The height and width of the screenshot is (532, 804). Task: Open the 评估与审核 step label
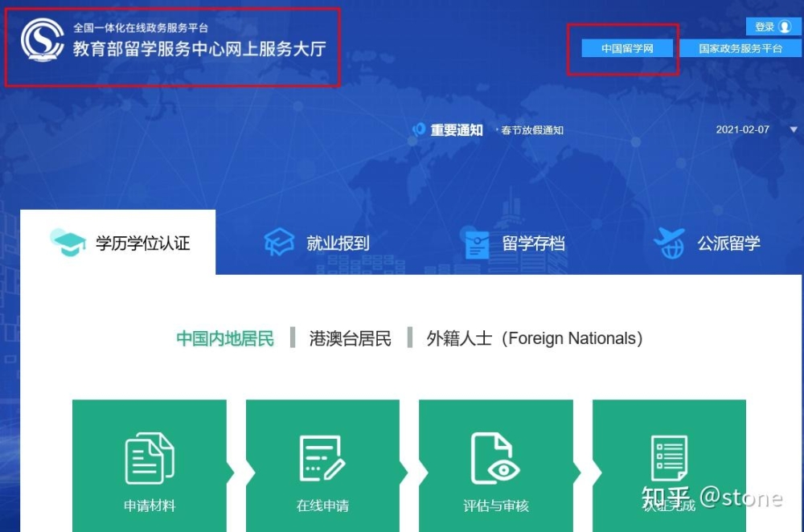496,505
